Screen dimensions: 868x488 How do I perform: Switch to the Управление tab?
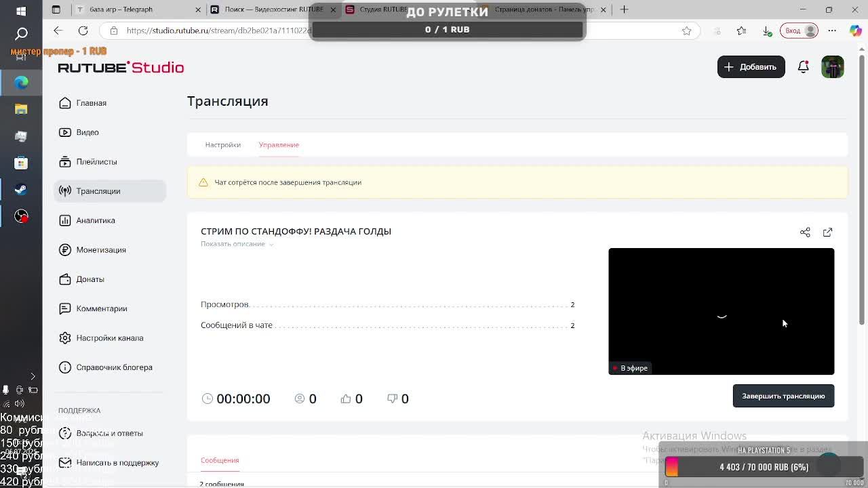click(279, 144)
